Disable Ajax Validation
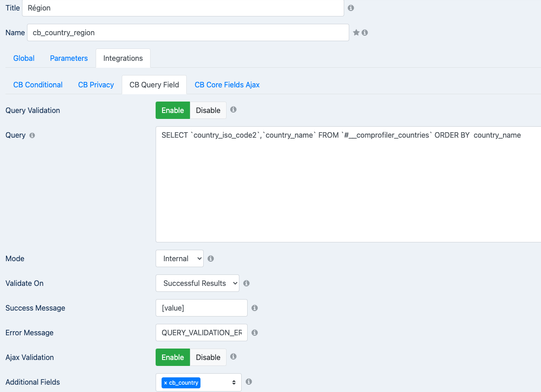This screenshot has height=392, width=541. click(208, 357)
